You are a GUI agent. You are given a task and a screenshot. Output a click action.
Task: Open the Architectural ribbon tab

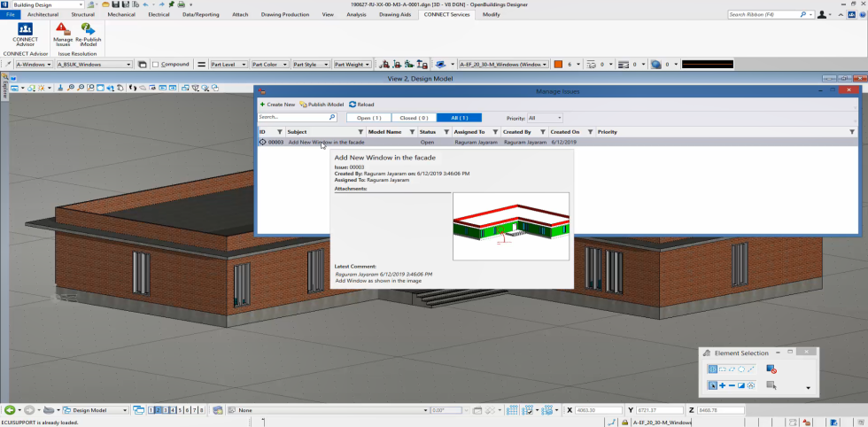tap(43, 14)
